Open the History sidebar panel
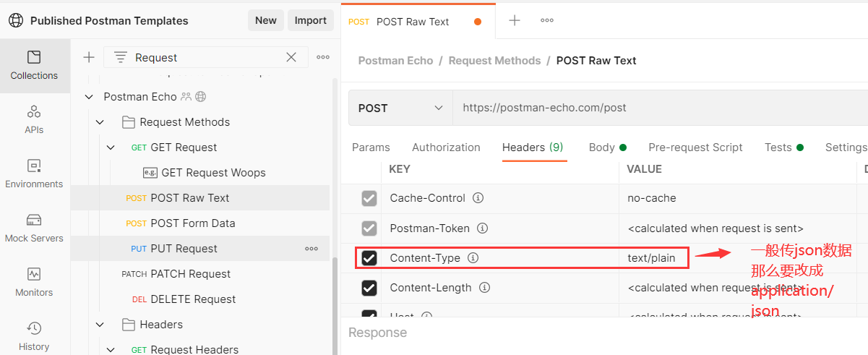The width and height of the screenshot is (868, 355). tap(34, 336)
